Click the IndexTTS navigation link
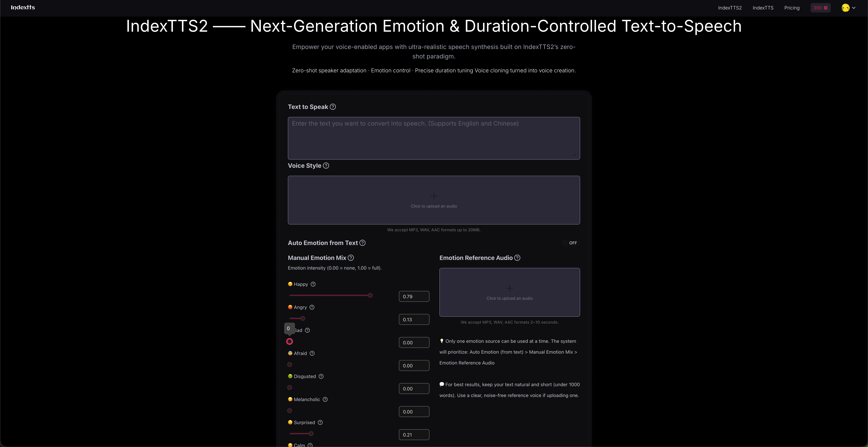Viewport: 868px width, 447px height. 763,8
